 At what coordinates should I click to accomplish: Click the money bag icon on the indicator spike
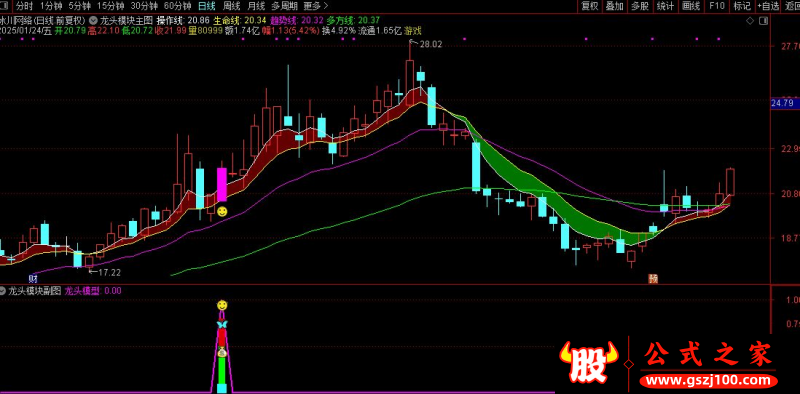(222, 352)
